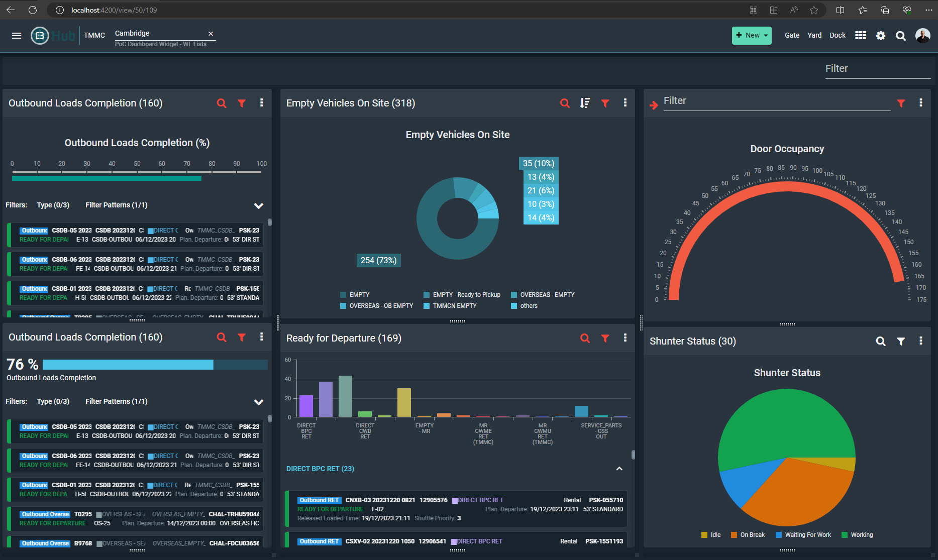Open the hamburger navigation menu
The image size is (938, 560).
click(x=17, y=36)
